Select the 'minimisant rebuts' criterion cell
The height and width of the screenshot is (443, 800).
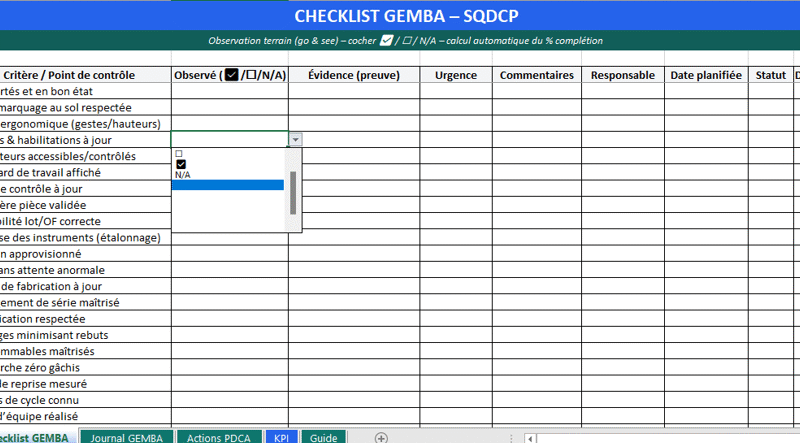pyautogui.click(x=85, y=335)
